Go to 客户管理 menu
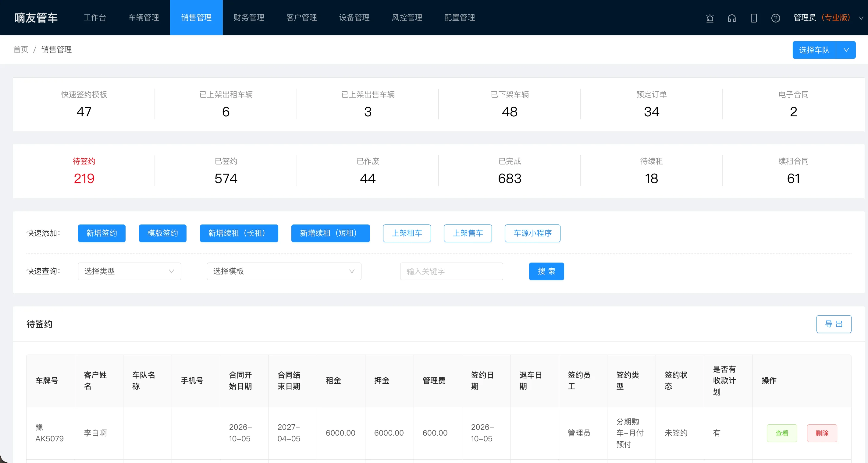The image size is (868, 463). point(302,17)
